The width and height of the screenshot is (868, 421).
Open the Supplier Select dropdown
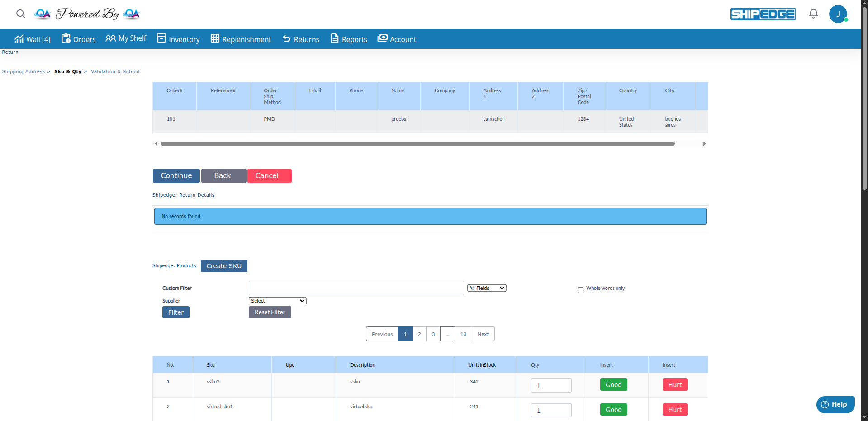277,301
